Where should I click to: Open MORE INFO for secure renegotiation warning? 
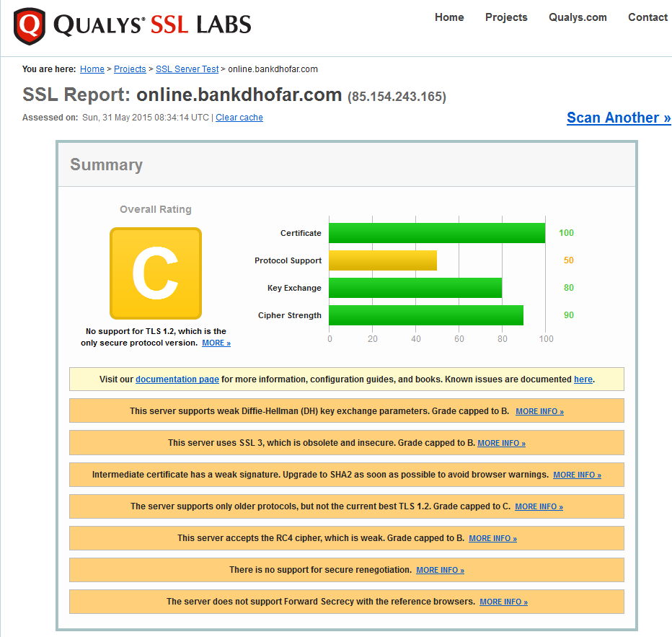[440, 570]
